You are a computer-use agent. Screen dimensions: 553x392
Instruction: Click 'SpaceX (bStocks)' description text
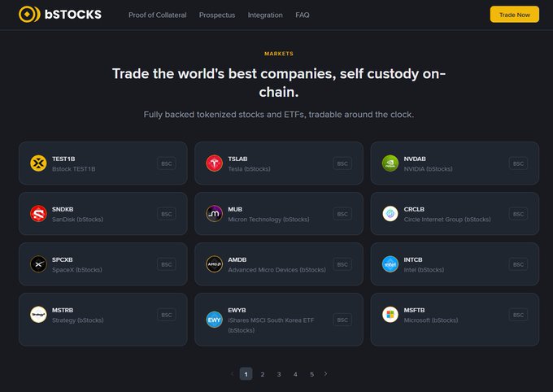77,270
